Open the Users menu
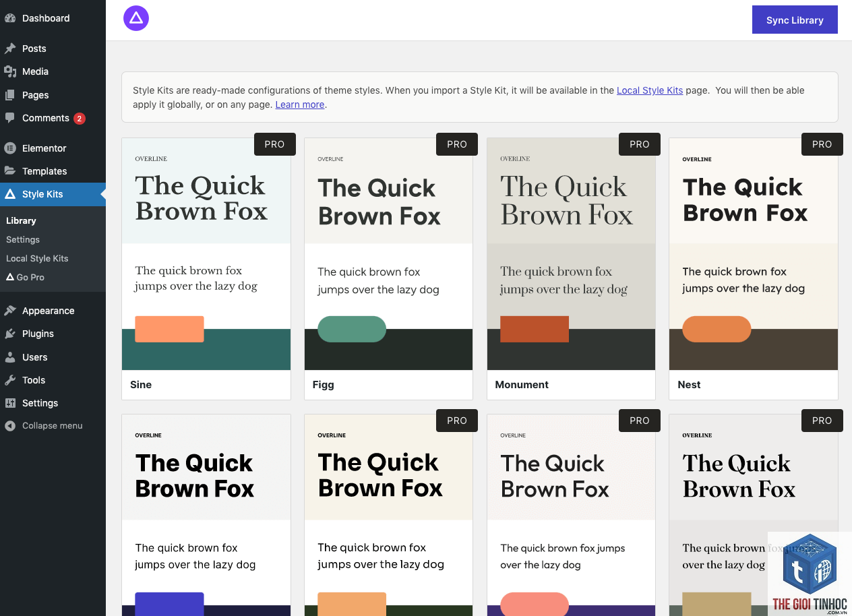The image size is (852, 616). coord(53,357)
